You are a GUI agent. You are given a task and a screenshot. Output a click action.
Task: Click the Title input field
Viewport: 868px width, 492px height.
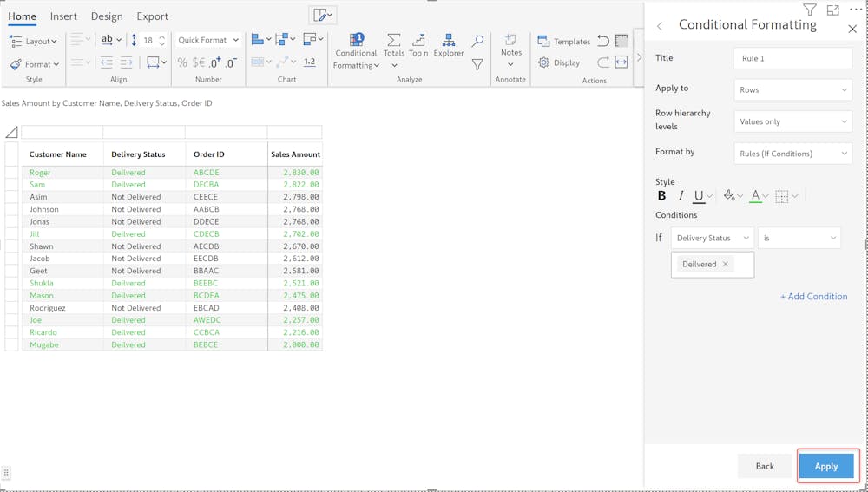point(792,58)
